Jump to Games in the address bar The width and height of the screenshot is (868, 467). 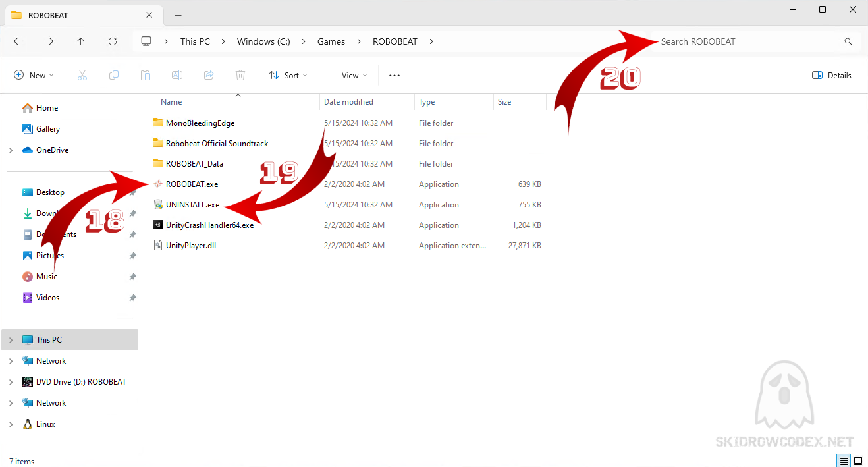[331, 41]
